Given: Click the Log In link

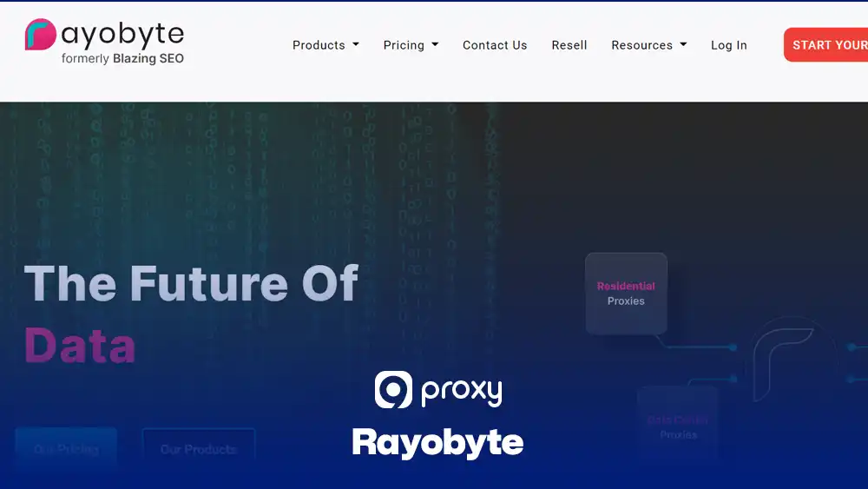Looking at the screenshot, I should click(x=728, y=45).
